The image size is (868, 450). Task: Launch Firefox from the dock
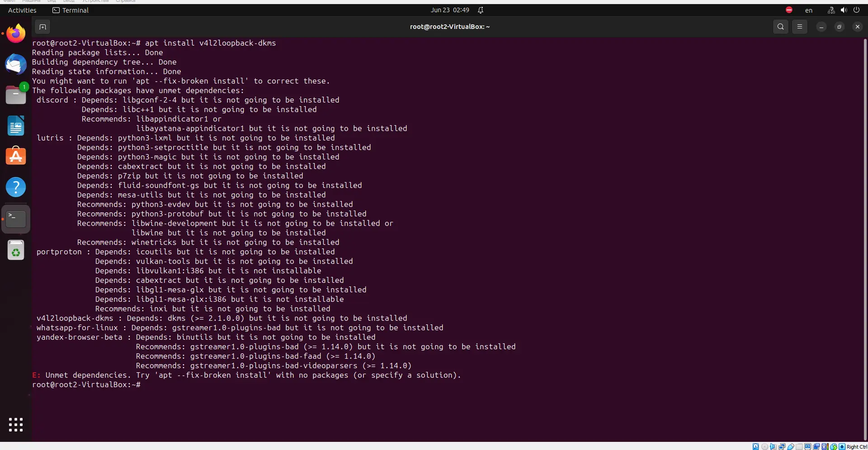point(16,33)
